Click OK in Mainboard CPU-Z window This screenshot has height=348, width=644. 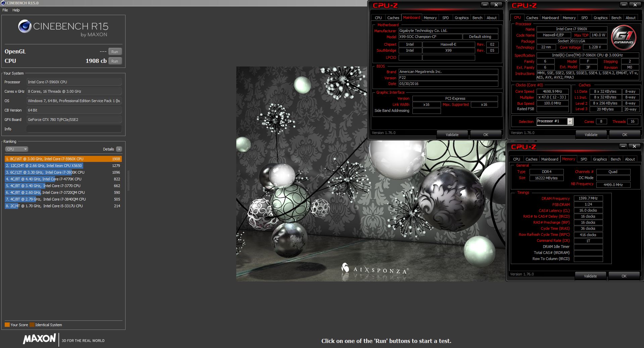(486, 135)
